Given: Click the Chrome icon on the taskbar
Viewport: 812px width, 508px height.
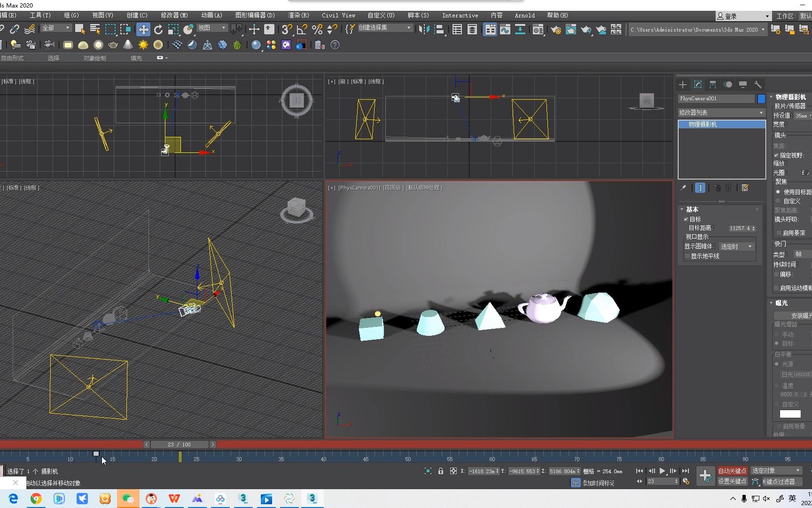Looking at the screenshot, I should tap(36, 499).
